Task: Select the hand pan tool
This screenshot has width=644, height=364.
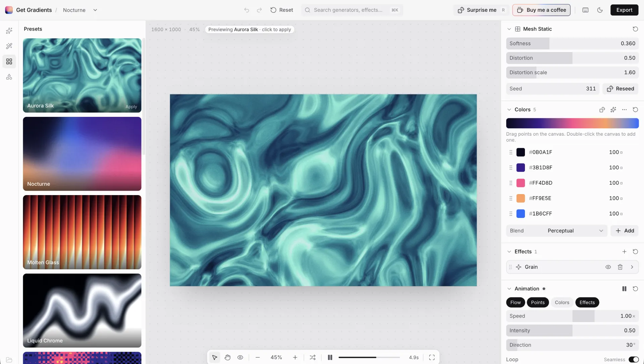Action: pos(227,357)
